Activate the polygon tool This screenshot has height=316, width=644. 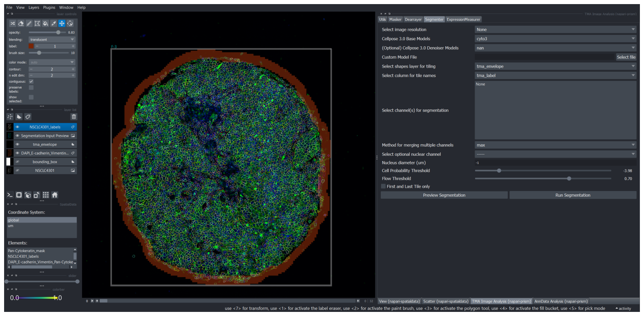point(37,23)
